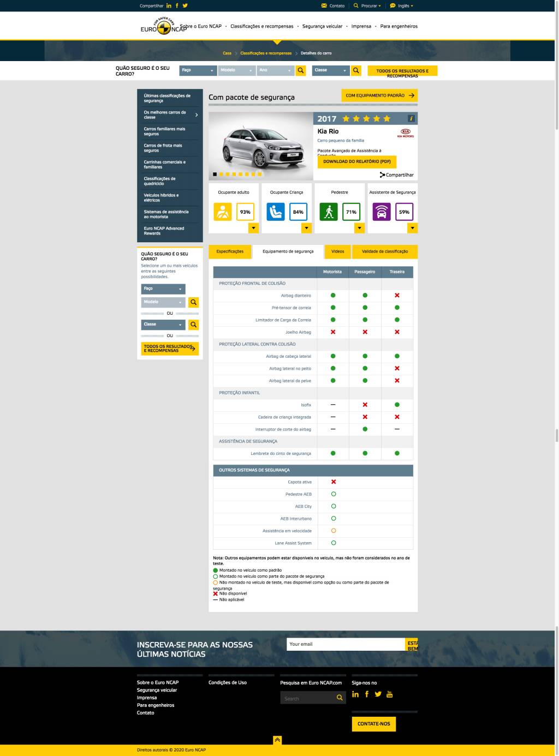Open the Condições de Uso footer link
559x756 pixels.
pos(228,682)
